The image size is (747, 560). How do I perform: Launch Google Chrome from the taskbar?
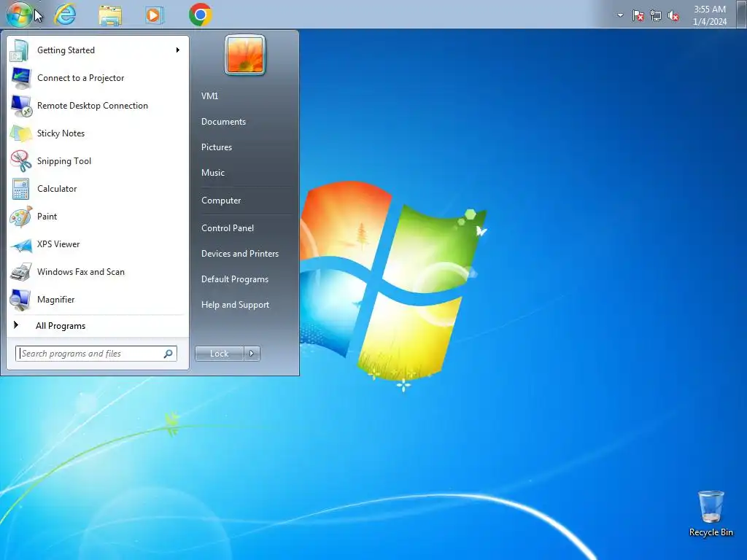(x=201, y=15)
